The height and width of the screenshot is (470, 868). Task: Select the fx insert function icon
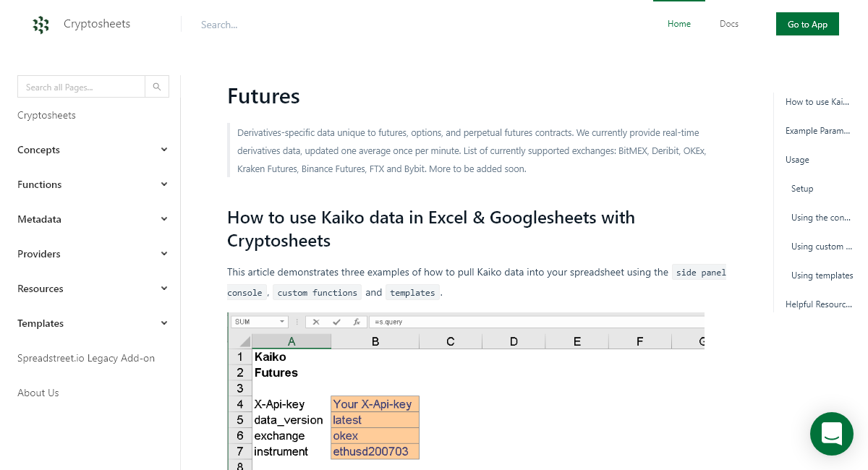pos(356,322)
